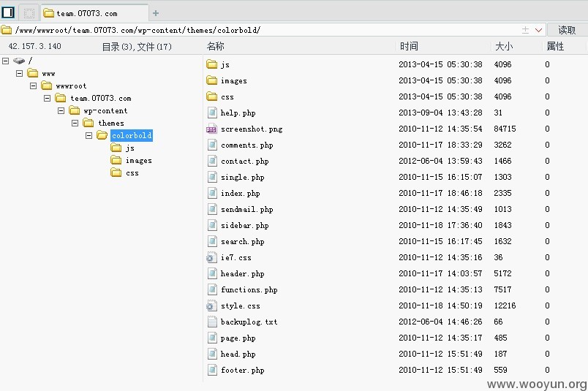Select wwwroot folder in tree
The width and height of the screenshot is (588, 391).
[x=64, y=86]
